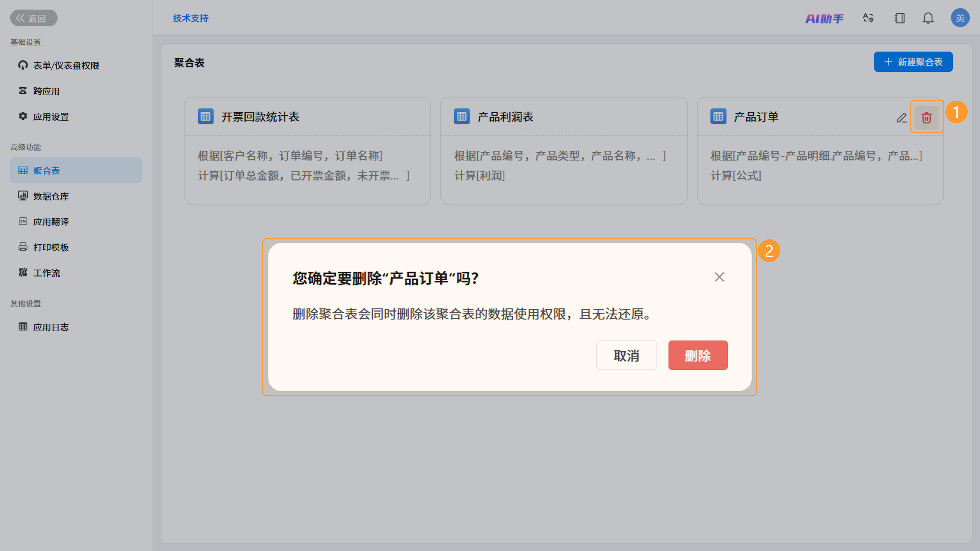Close the delete confirmation dialog
This screenshot has width=980, height=551.
point(719,277)
